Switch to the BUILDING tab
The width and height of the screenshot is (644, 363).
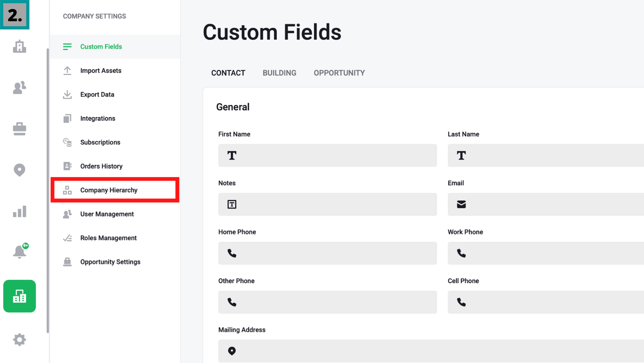pyautogui.click(x=279, y=73)
